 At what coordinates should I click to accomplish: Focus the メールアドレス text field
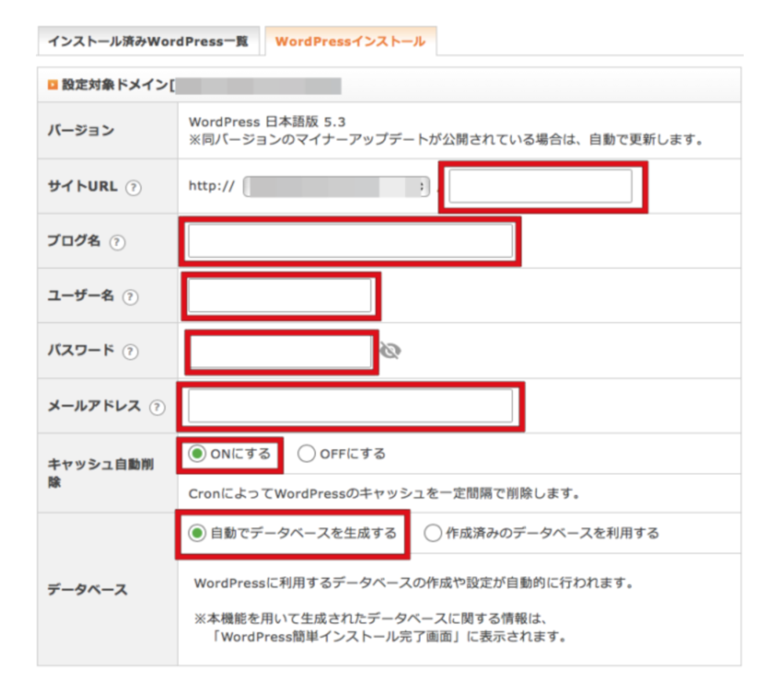pyautogui.click(x=350, y=406)
